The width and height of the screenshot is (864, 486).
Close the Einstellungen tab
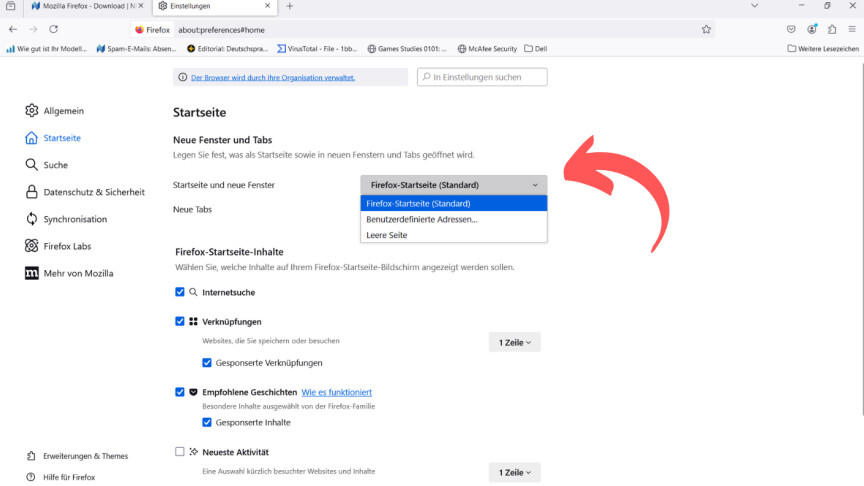click(268, 6)
